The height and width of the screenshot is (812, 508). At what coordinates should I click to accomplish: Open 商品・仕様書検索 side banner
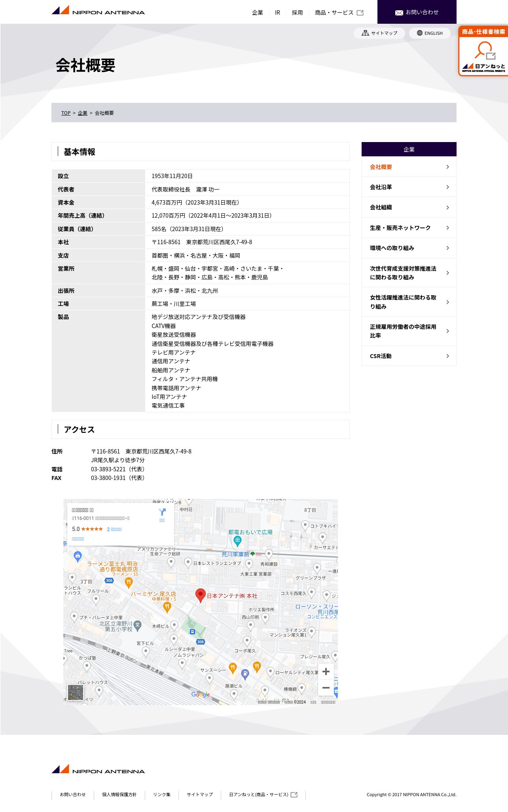pyautogui.click(x=483, y=51)
